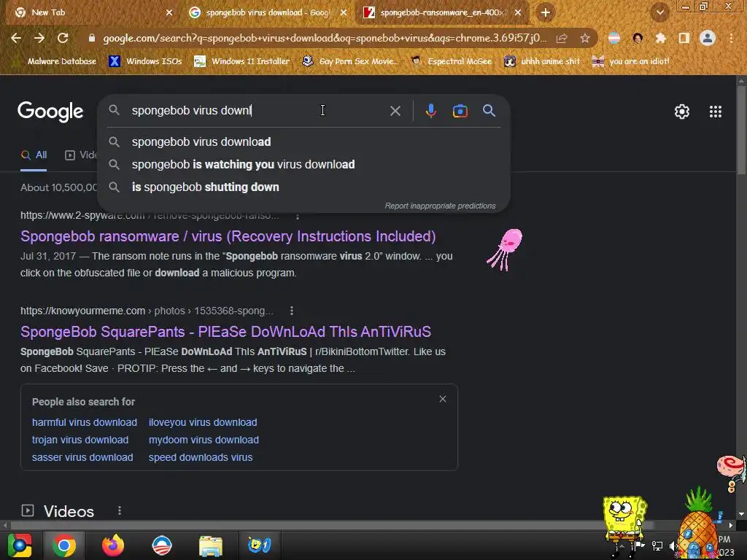Open Spongebob ransomware / virus result
The image size is (747, 560).
tap(228, 236)
